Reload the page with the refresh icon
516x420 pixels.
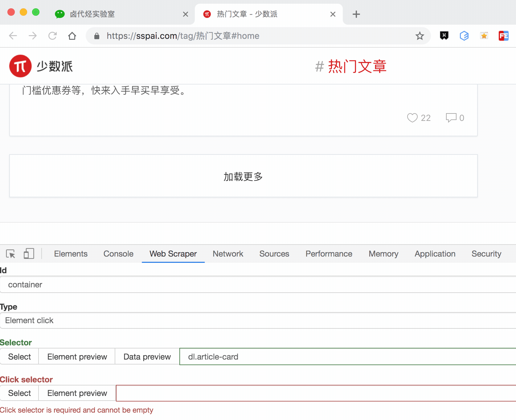[x=52, y=36]
